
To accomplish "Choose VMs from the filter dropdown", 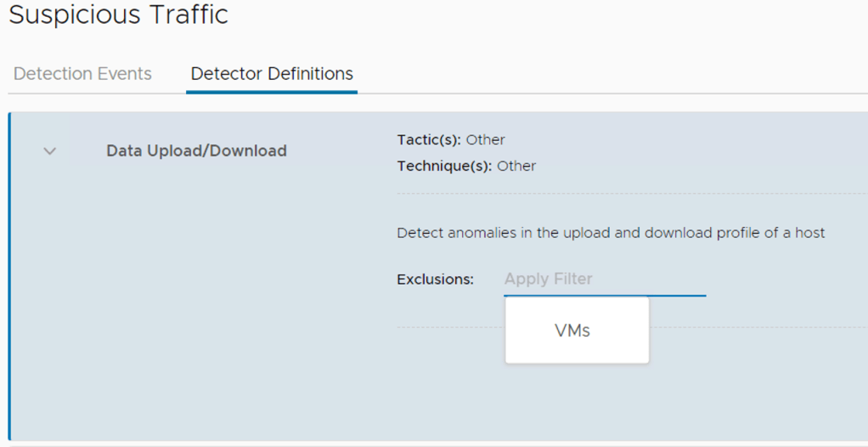I will (572, 331).
